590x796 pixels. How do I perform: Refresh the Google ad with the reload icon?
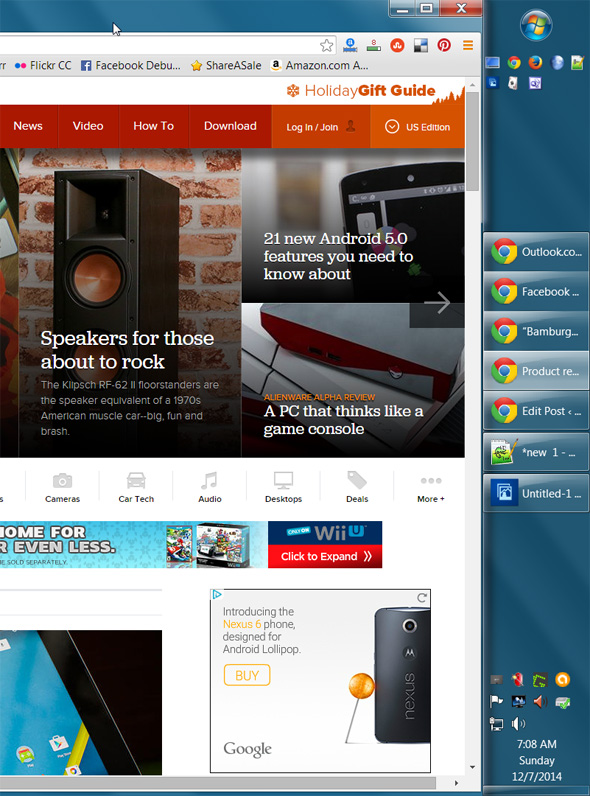[422, 598]
